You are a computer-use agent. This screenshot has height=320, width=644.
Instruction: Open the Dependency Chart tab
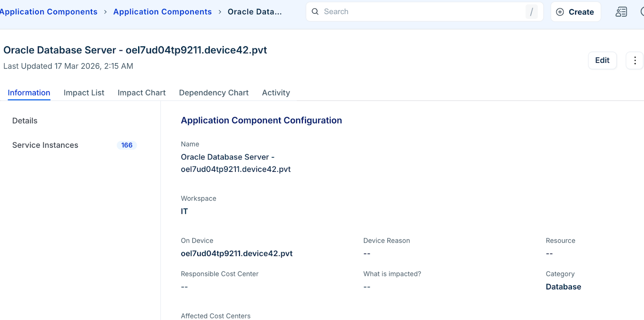click(x=214, y=93)
